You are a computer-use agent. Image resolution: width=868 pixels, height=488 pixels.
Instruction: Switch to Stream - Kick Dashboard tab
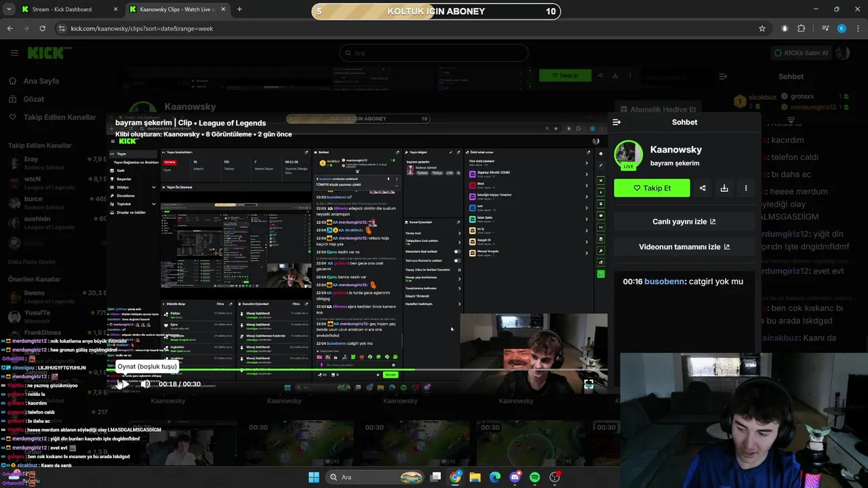(62, 9)
